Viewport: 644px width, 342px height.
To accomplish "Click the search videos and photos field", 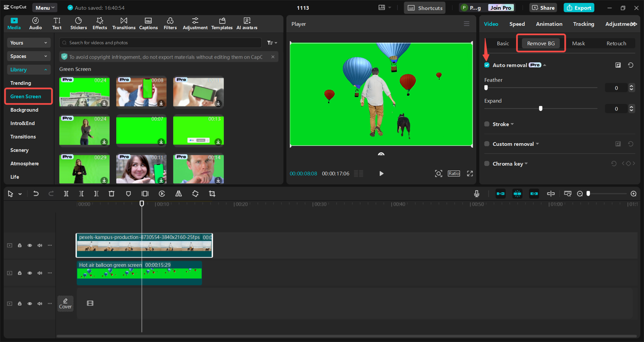I will (160, 43).
